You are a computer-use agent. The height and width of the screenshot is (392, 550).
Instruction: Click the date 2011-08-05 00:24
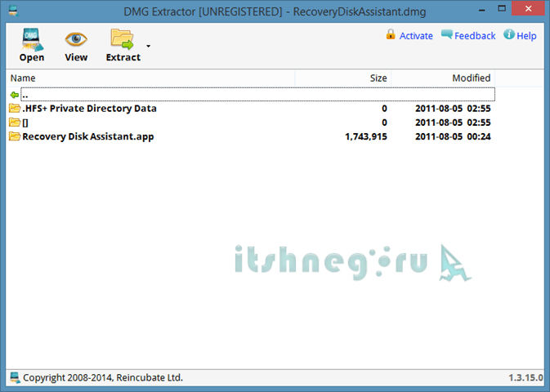pyautogui.click(x=453, y=136)
